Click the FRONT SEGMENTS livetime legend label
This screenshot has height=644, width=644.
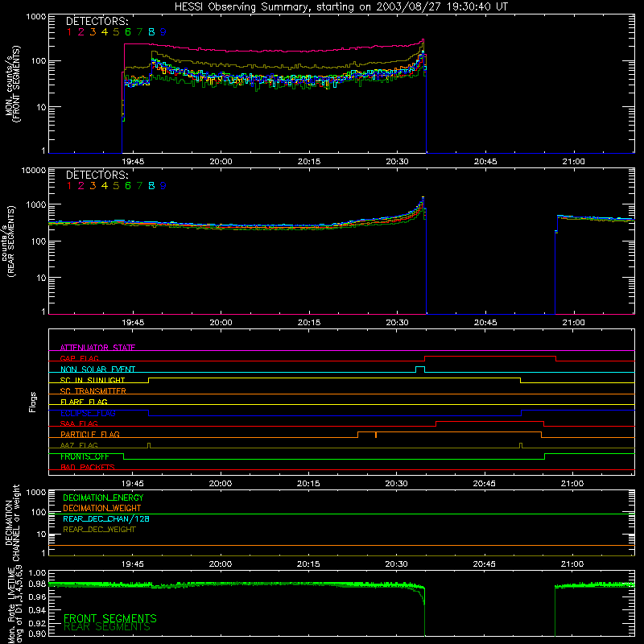click(110, 618)
